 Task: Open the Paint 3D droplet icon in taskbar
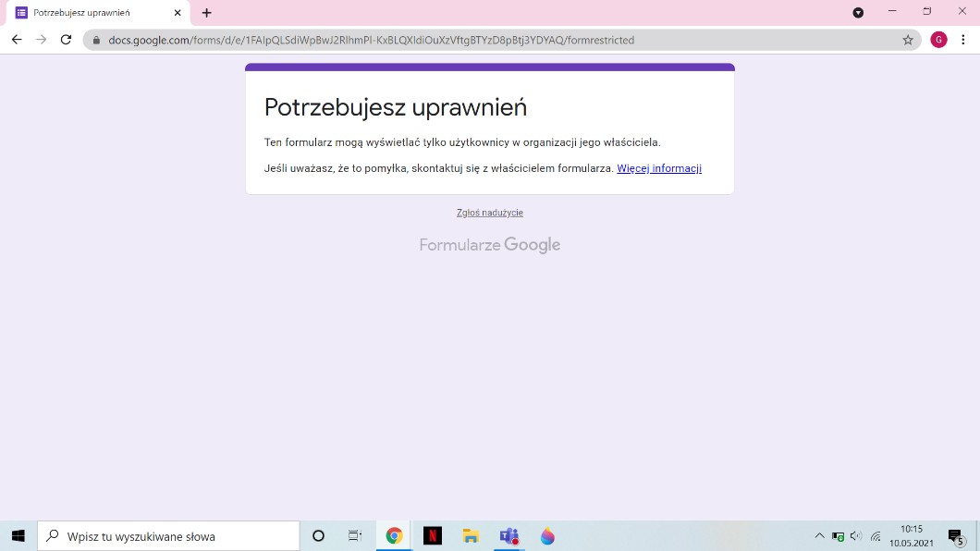pos(547,536)
